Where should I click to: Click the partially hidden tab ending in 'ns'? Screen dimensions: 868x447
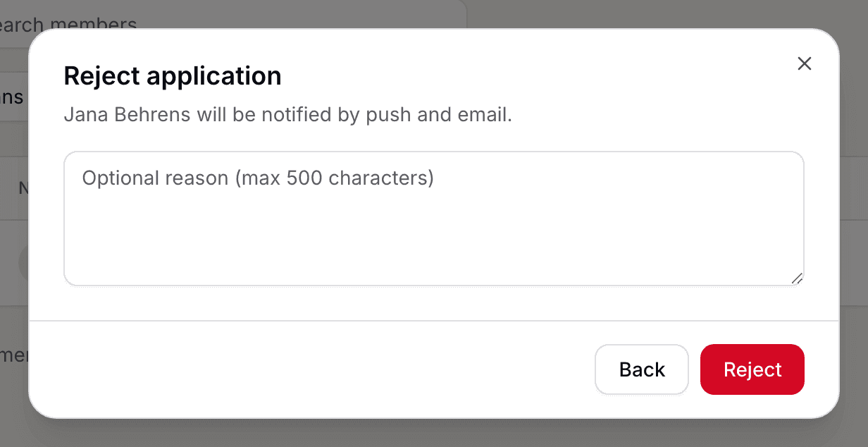pyautogui.click(x=13, y=97)
